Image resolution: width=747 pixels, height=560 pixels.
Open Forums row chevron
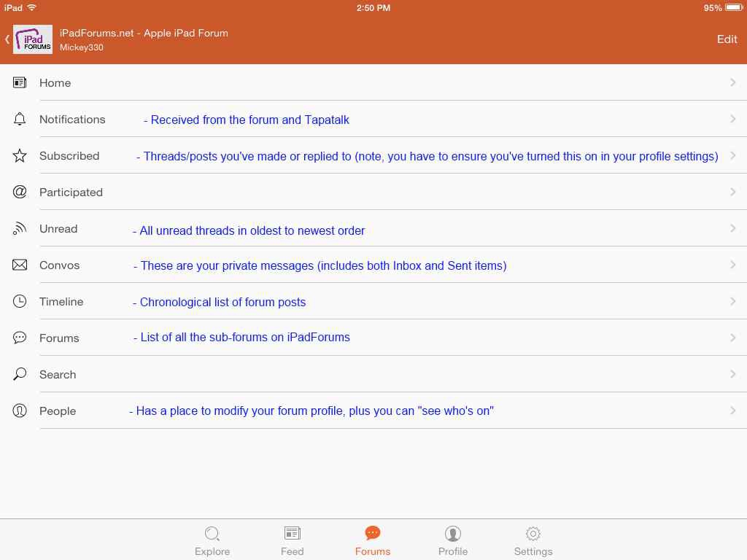pos(732,337)
